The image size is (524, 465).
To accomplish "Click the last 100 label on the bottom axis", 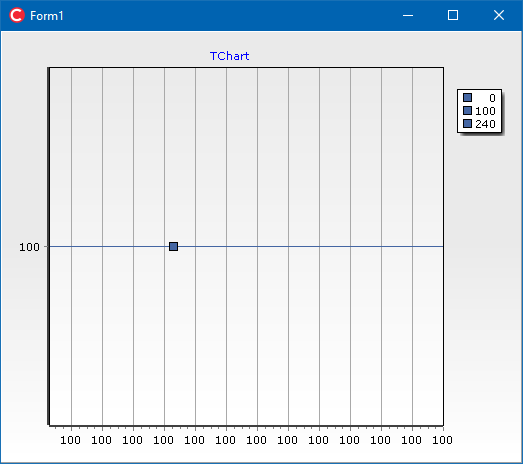I will (442, 440).
